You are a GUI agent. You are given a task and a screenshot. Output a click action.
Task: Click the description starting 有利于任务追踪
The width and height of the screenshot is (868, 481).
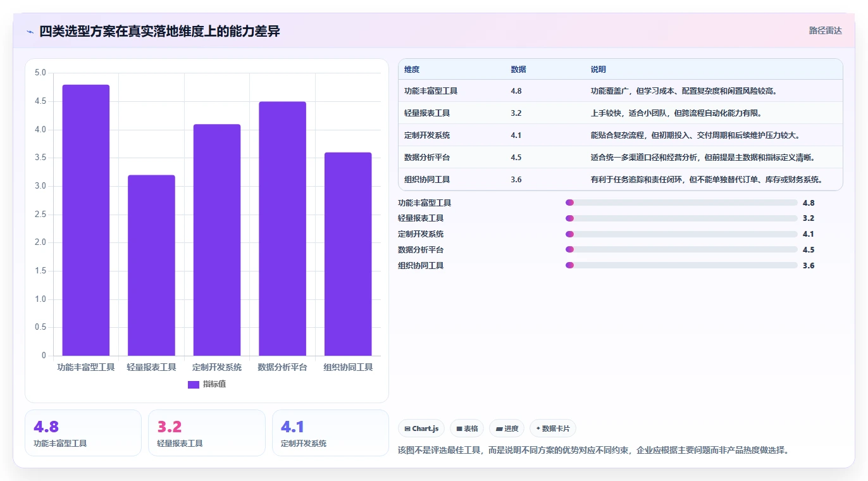click(x=707, y=180)
